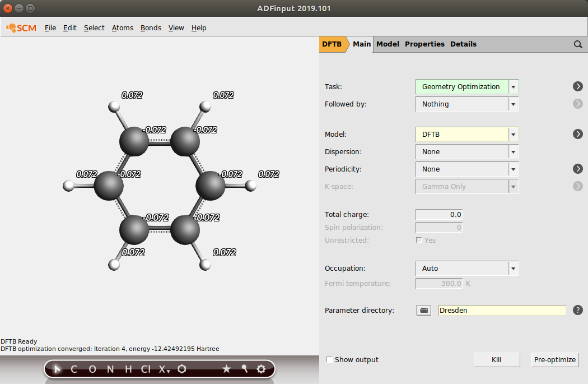Switch to the Details tab
Image resolution: width=588 pixels, height=384 pixels.
click(463, 44)
